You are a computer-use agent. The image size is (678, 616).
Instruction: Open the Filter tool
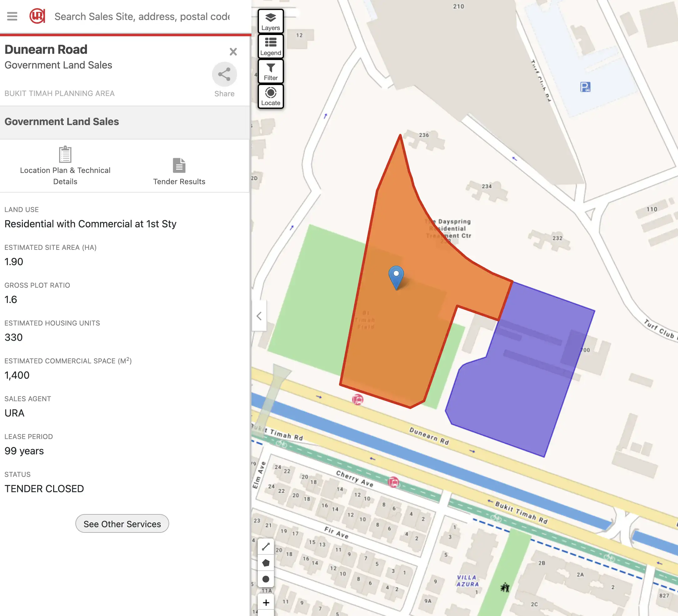[271, 71]
